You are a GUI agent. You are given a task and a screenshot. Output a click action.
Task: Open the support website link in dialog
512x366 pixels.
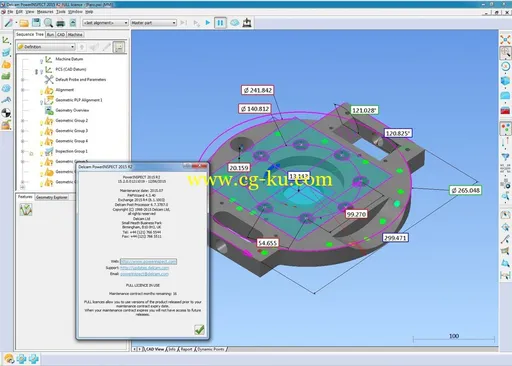pyautogui.click(x=144, y=268)
